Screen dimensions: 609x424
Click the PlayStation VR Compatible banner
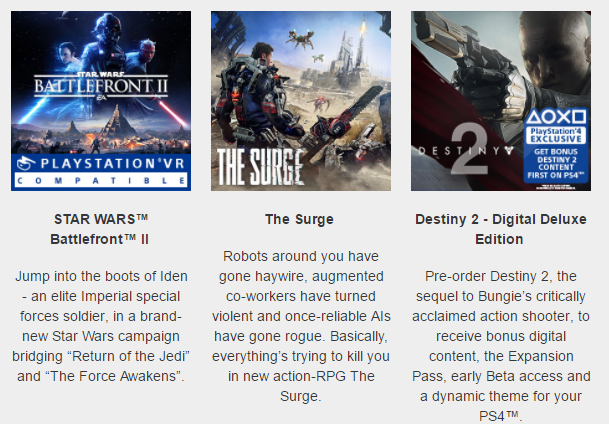[101, 172]
